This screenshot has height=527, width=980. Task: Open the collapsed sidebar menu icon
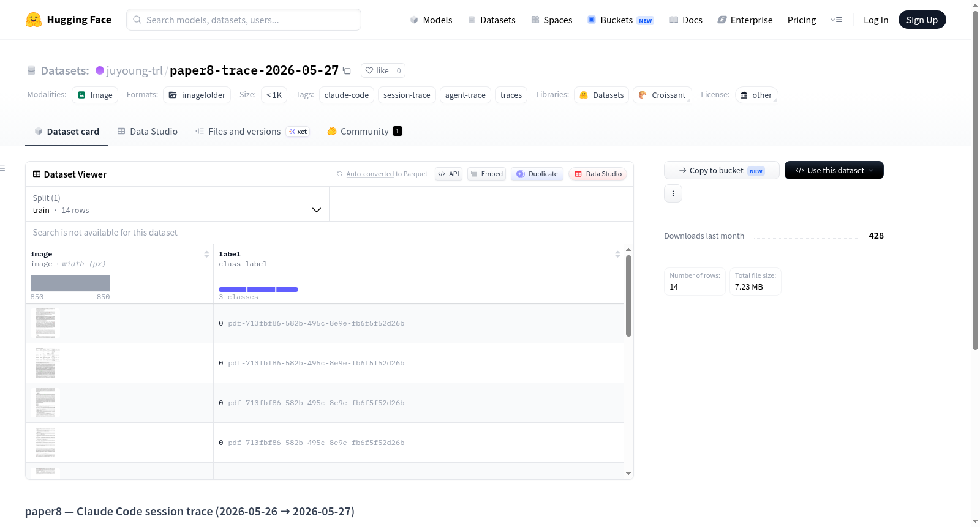click(3, 168)
